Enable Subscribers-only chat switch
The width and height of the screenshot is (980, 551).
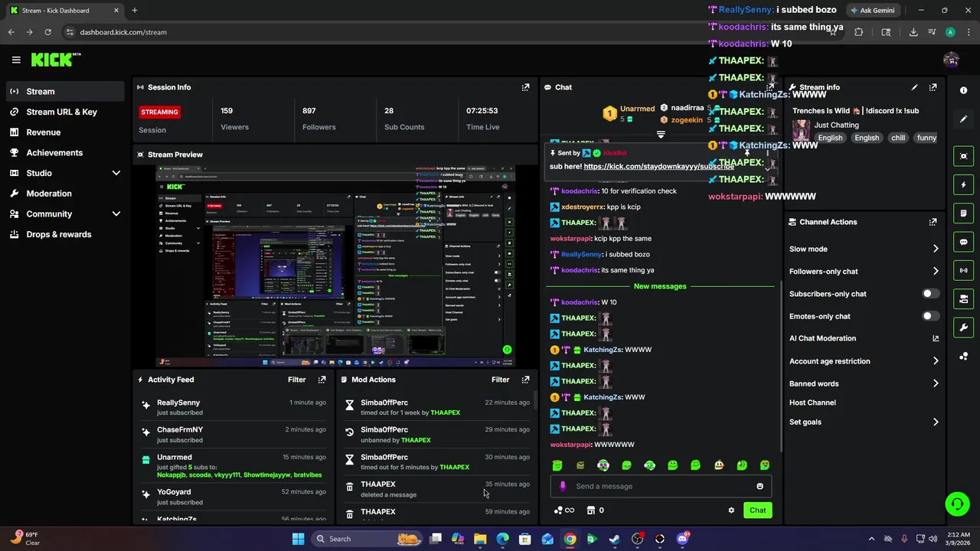pyautogui.click(x=930, y=294)
